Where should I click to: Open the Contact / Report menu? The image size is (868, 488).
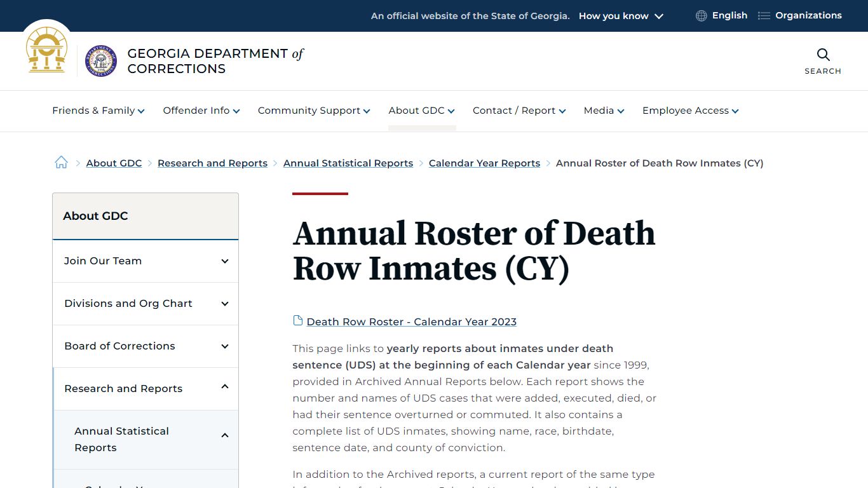click(519, 111)
